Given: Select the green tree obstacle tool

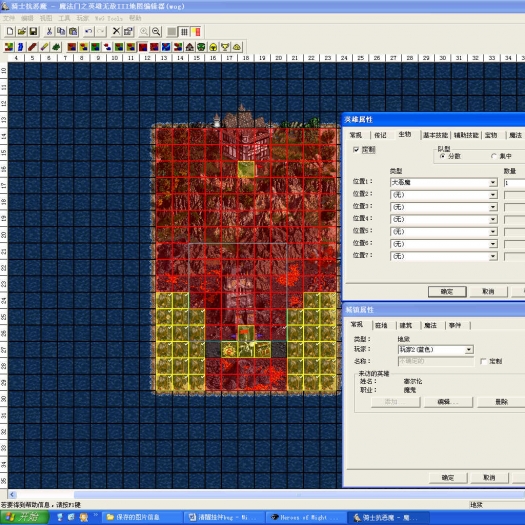Looking at the screenshot, I should [56, 47].
